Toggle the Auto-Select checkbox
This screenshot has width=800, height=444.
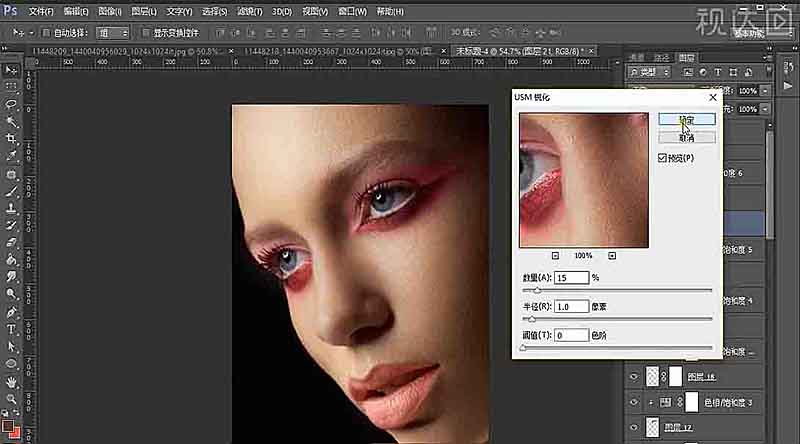point(45,33)
